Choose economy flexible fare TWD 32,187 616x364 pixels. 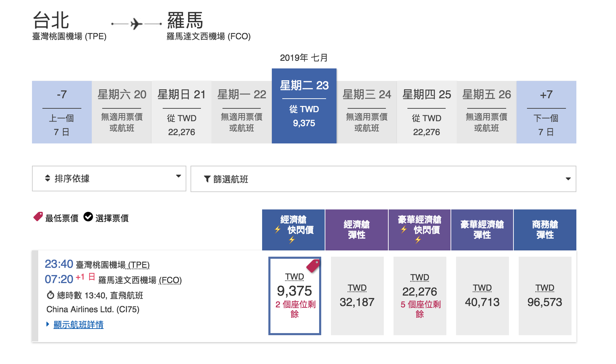(357, 296)
